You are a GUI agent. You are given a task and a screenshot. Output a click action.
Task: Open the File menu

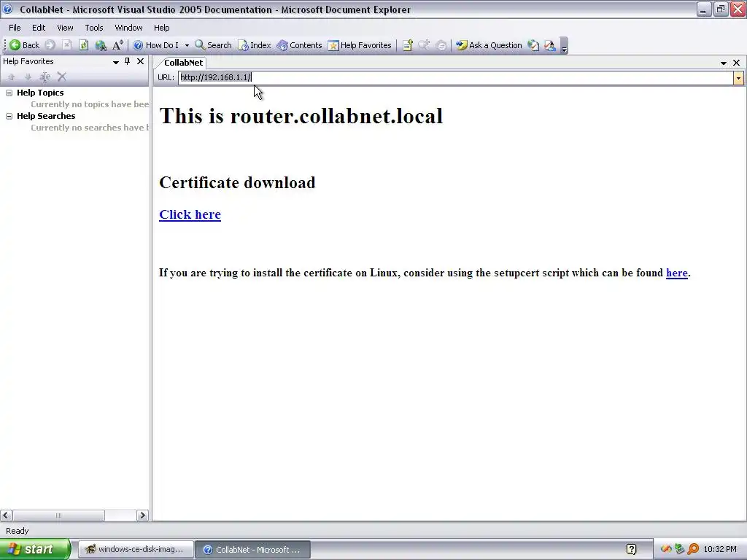pos(15,28)
